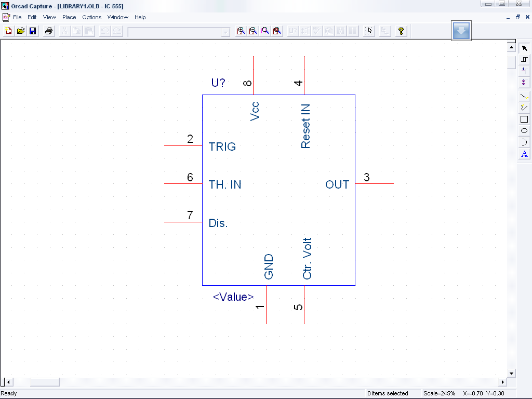The image size is (532, 399).
Task: Pick the Rectangle drawing tool
Action: (x=524, y=119)
